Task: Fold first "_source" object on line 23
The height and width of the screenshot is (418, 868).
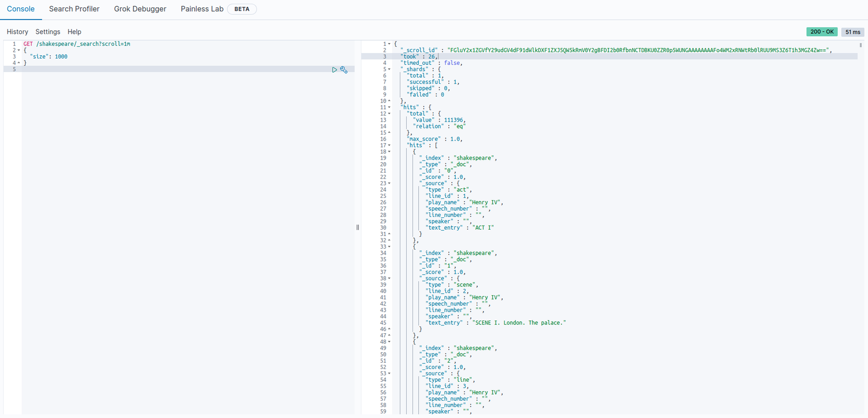Action: coord(389,183)
